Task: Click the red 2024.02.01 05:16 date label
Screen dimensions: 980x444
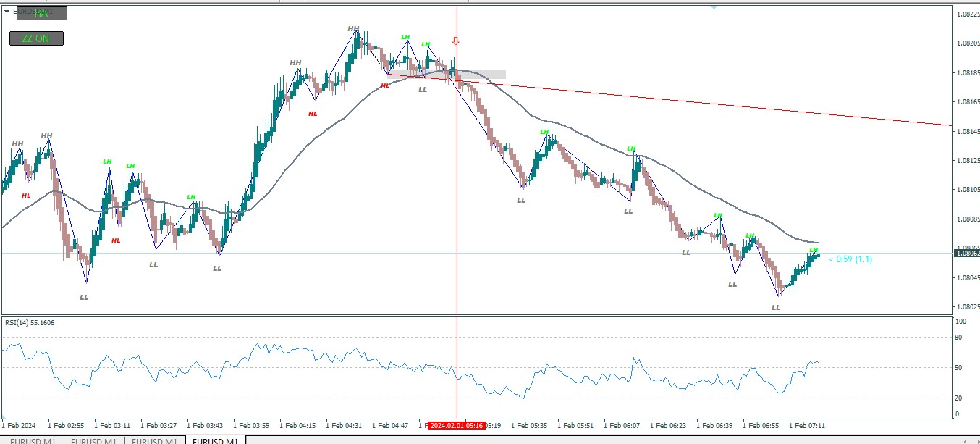Action: point(457,426)
